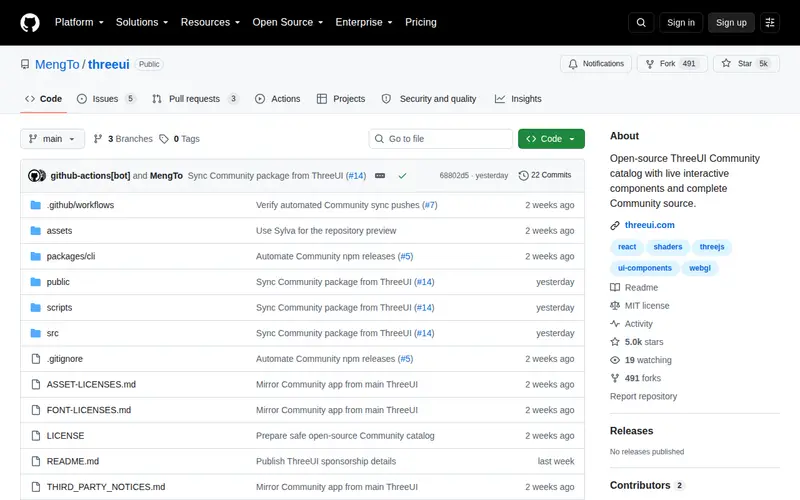Click the bell icon in Notifications

coord(573,64)
